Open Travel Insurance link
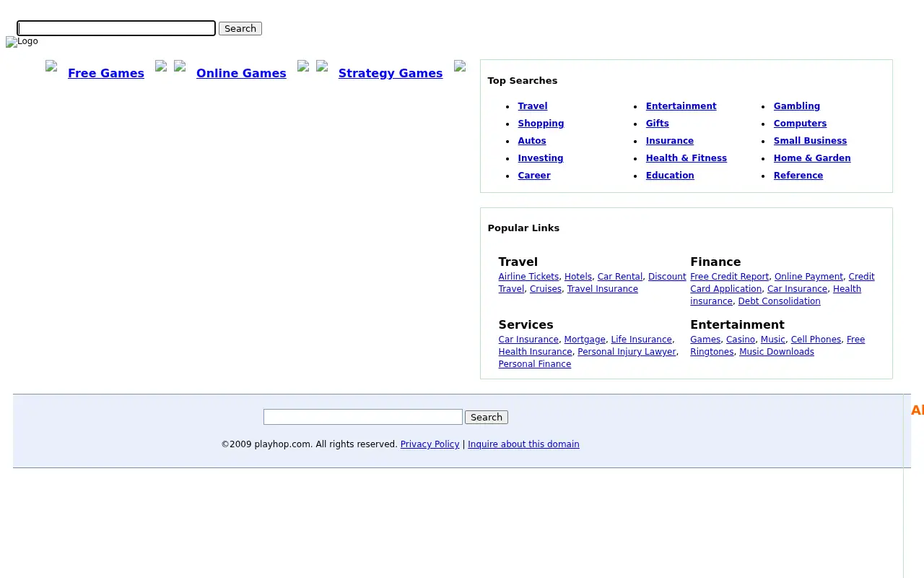The height and width of the screenshot is (578, 924). [x=603, y=289]
